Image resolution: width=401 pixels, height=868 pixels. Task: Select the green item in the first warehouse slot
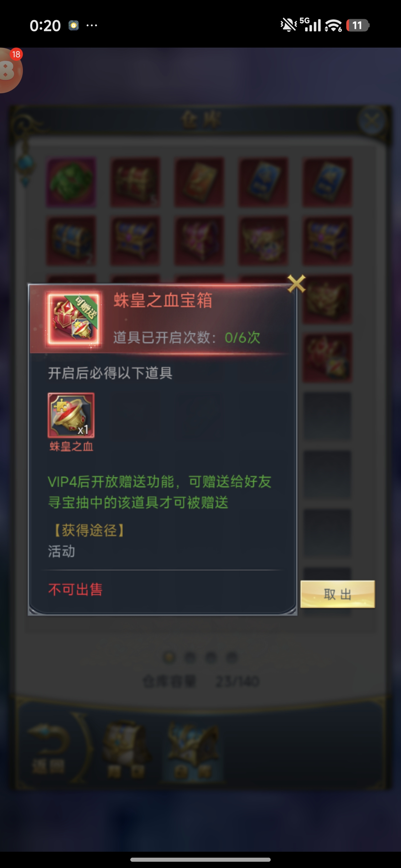71,182
